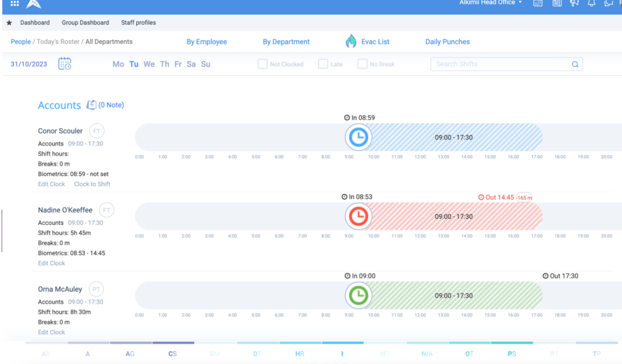The width and height of the screenshot is (622, 364).
Task: Click Nadine O'Keeffe's red clock icon
Action: (358, 216)
